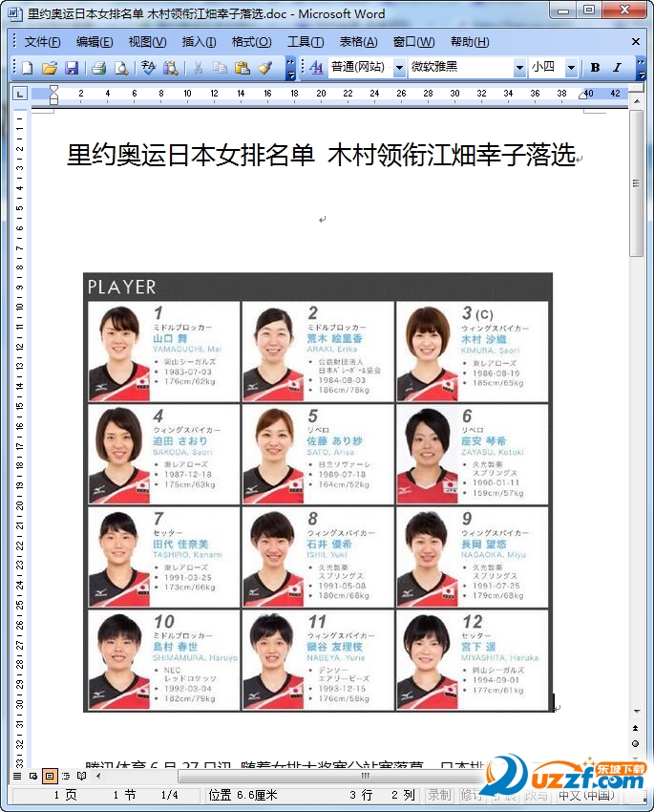This screenshot has height=812, width=654.
Task: Click the 1/4 page count indicator
Action: 169,795
